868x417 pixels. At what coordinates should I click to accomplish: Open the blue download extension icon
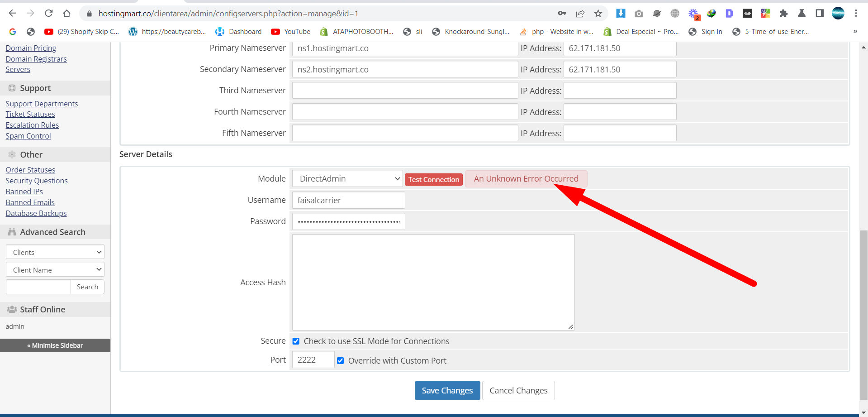(x=621, y=14)
